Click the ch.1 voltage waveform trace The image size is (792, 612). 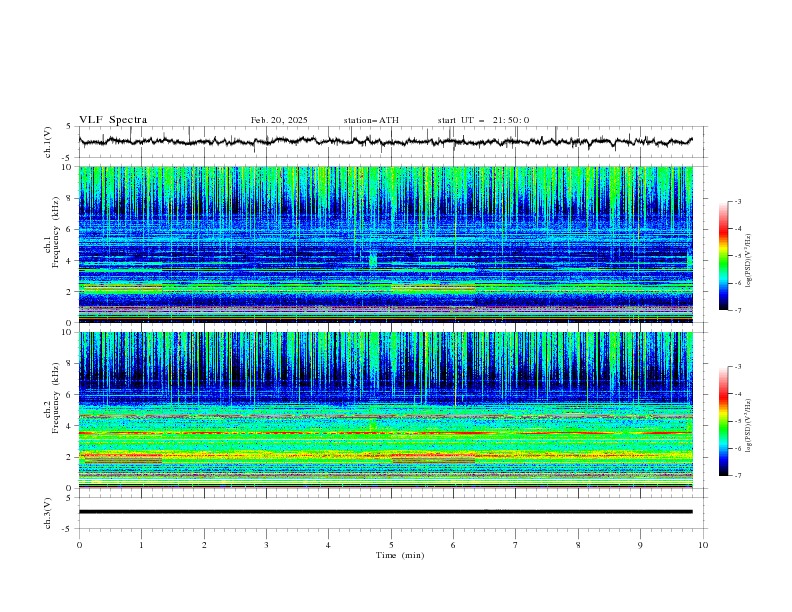click(385, 142)
